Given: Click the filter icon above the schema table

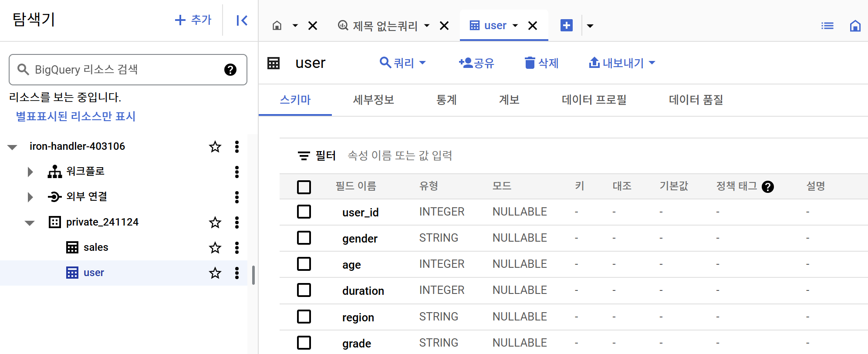Looking at the screenshot, I should (304, 156).
